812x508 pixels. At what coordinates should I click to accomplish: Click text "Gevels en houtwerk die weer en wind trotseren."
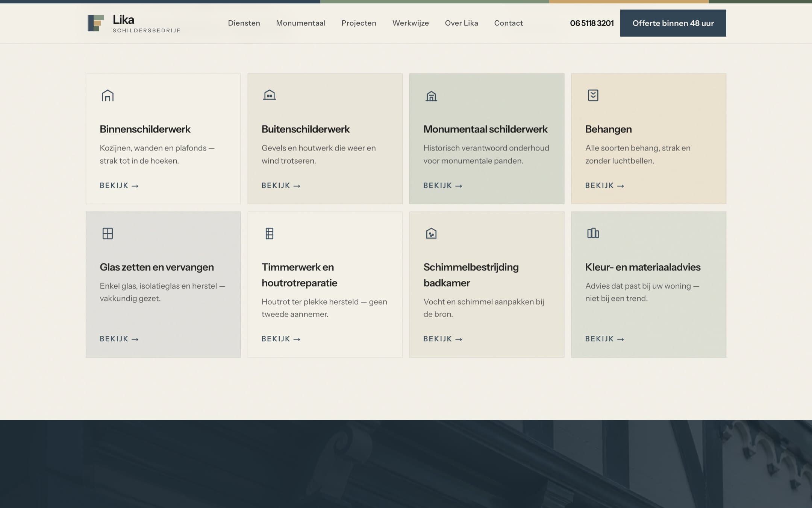coord(319,154)
